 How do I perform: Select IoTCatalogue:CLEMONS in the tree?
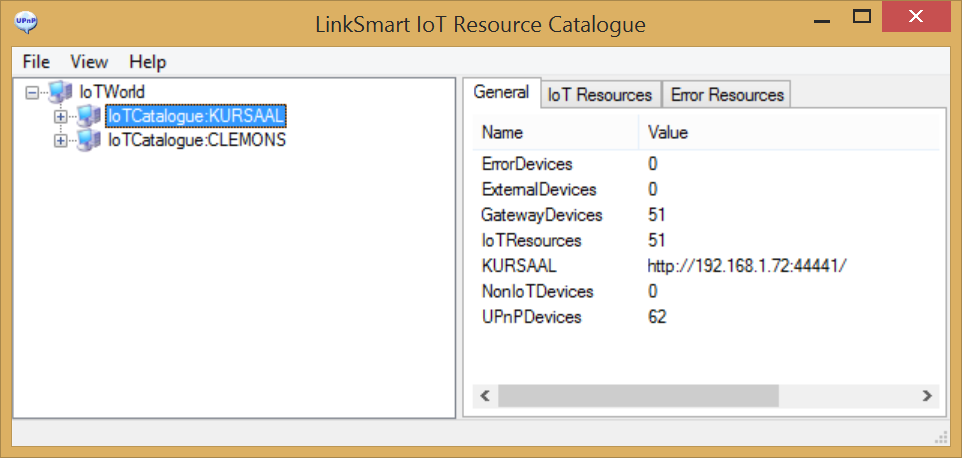click(197, 140)
